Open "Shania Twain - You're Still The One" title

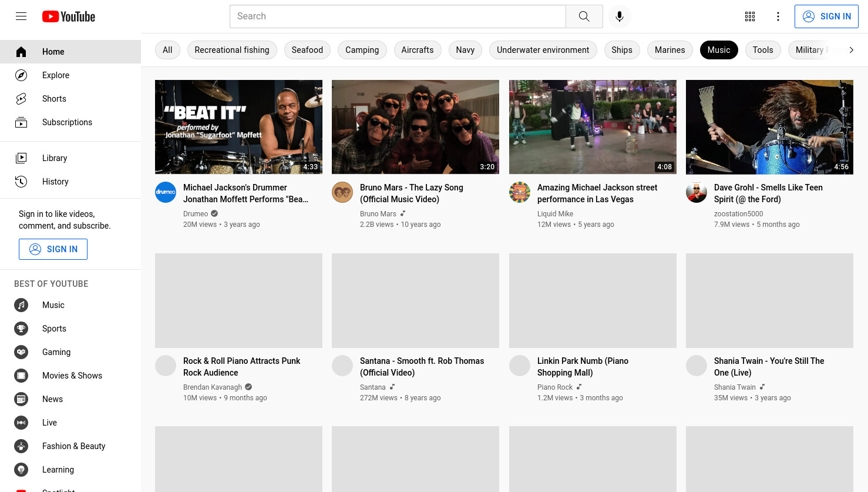(x=769, y=367)
